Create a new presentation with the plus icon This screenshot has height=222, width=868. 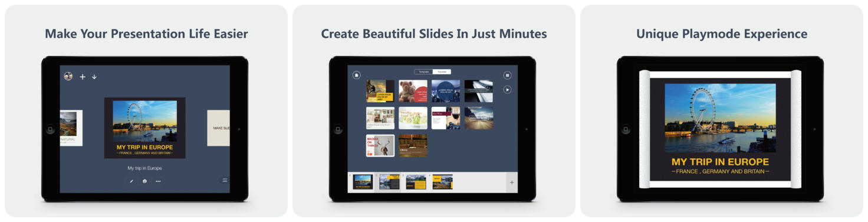point(83,77)
